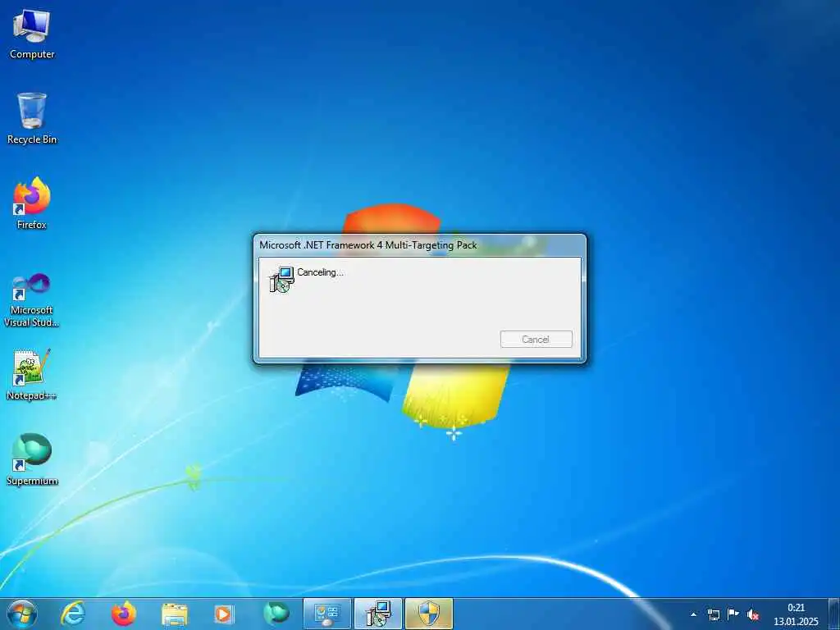Open the muted volume tray icon
Screen dimensions: 840x630
coord(753,614)
